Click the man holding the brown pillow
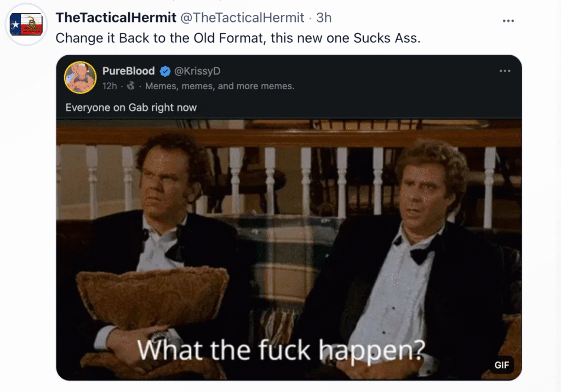Image resolution: width=561 pixels, height=392 pixels. [x=157, y=250]
